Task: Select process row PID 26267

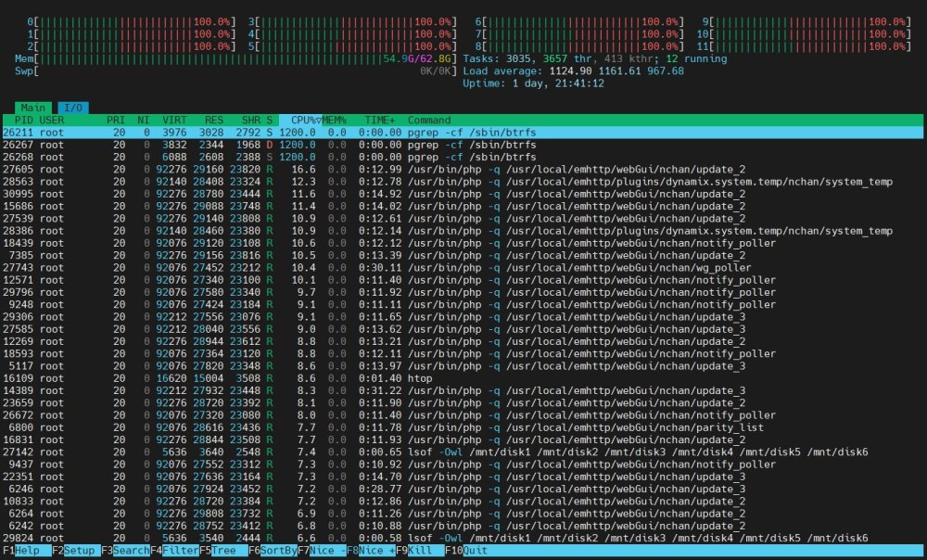Action: [463, 145]
